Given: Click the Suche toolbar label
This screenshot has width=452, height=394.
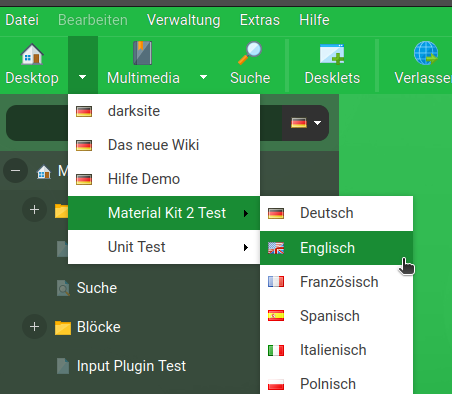Looking at the screenshot, I should click(250, 78).
